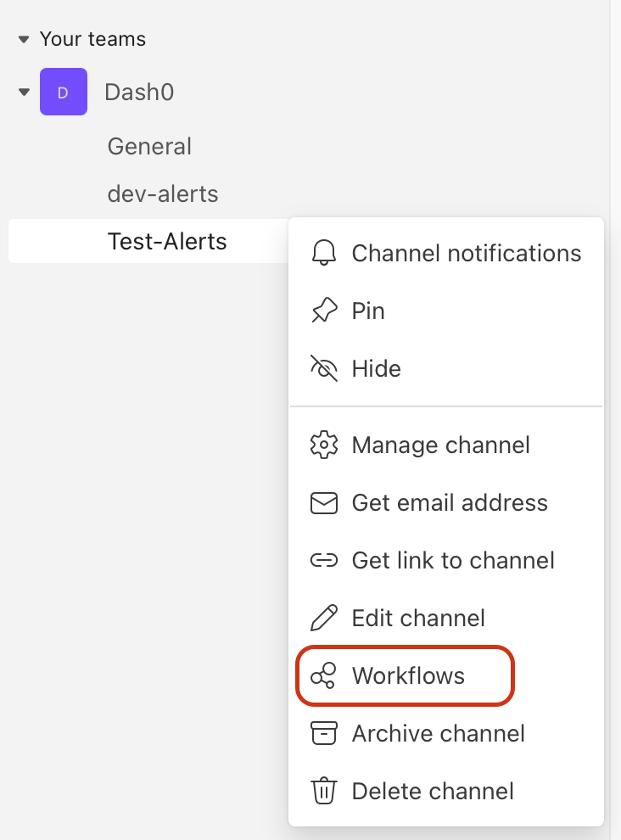Click the gear icon beside Manage channel

point(323,445)
